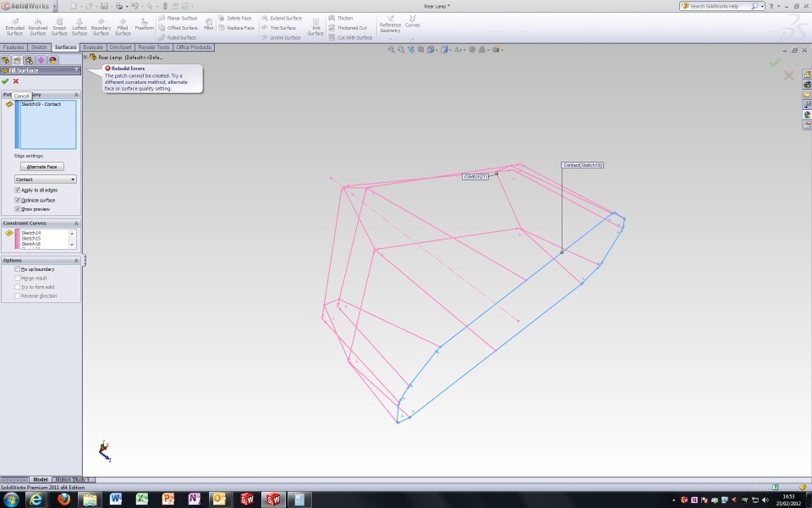Choose the Boundary Surface tool
Screen dimensions: 812x508
[101, 25]
